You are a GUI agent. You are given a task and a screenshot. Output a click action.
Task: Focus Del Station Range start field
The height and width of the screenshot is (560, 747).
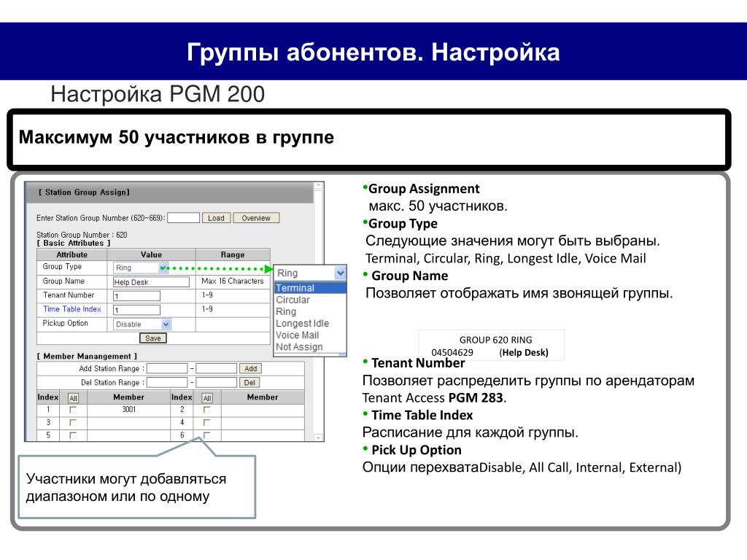[167, 382]
